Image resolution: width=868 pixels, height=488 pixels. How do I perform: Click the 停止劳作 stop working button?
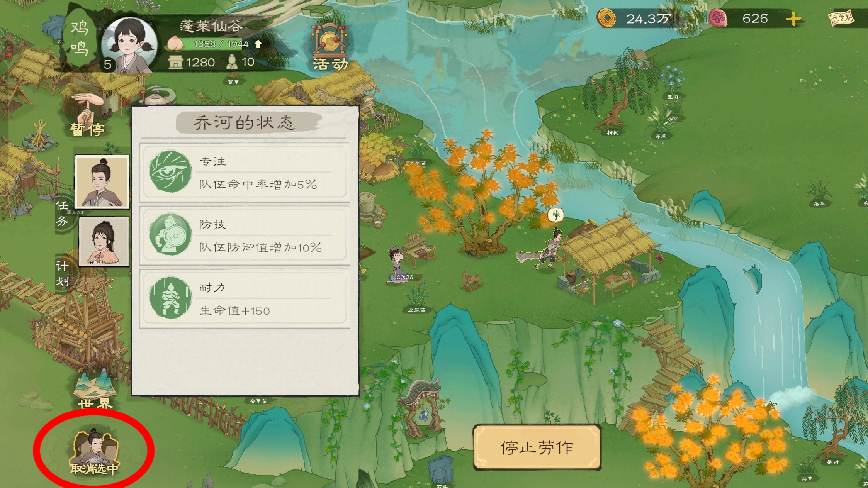point(537,447)
